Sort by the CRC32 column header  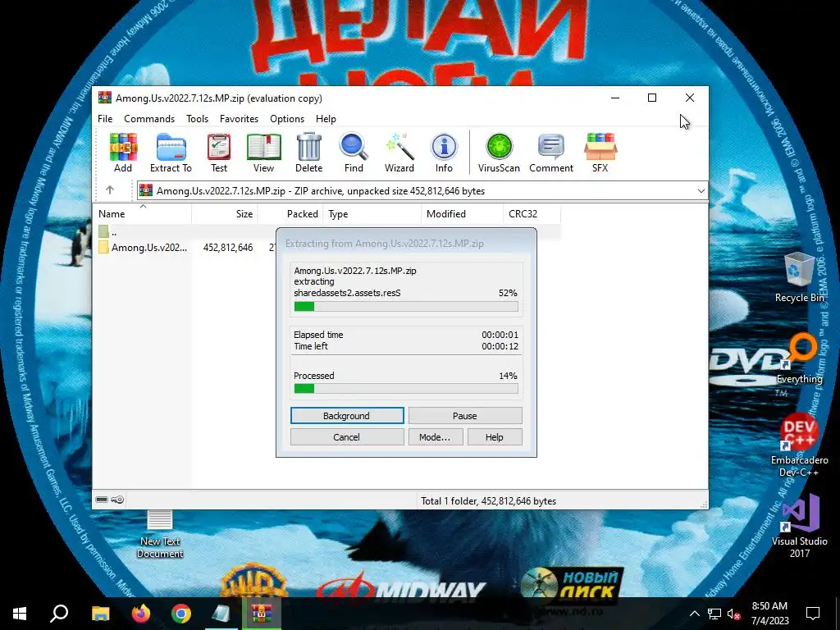coord(532,214)
